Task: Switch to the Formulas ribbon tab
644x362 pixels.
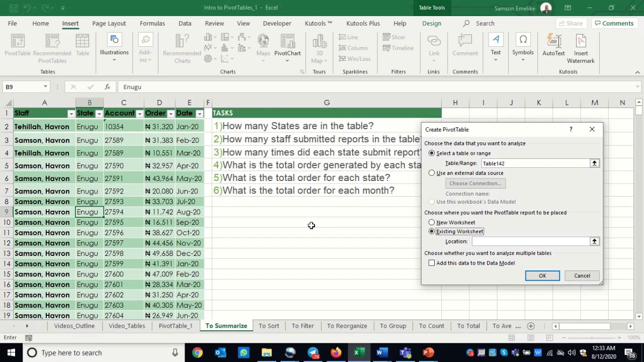Action: point(152,23)
